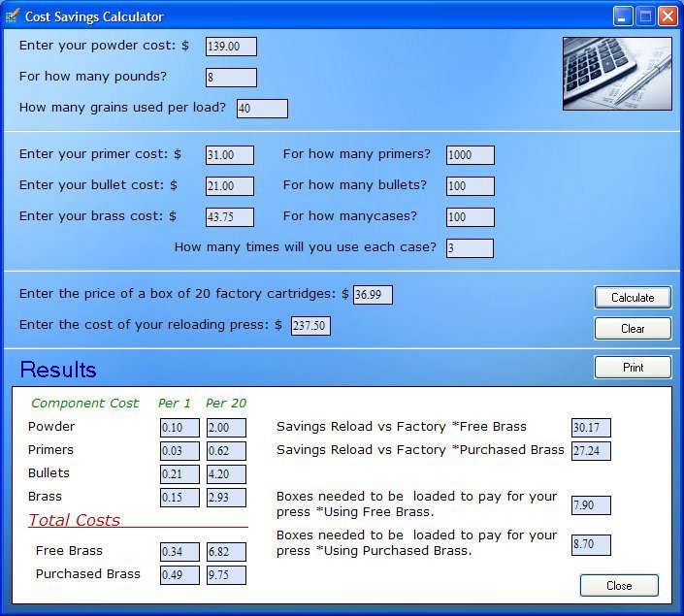Click the Powder row label in results
Viewport: 684px width, 616px height.
(51, 426)
